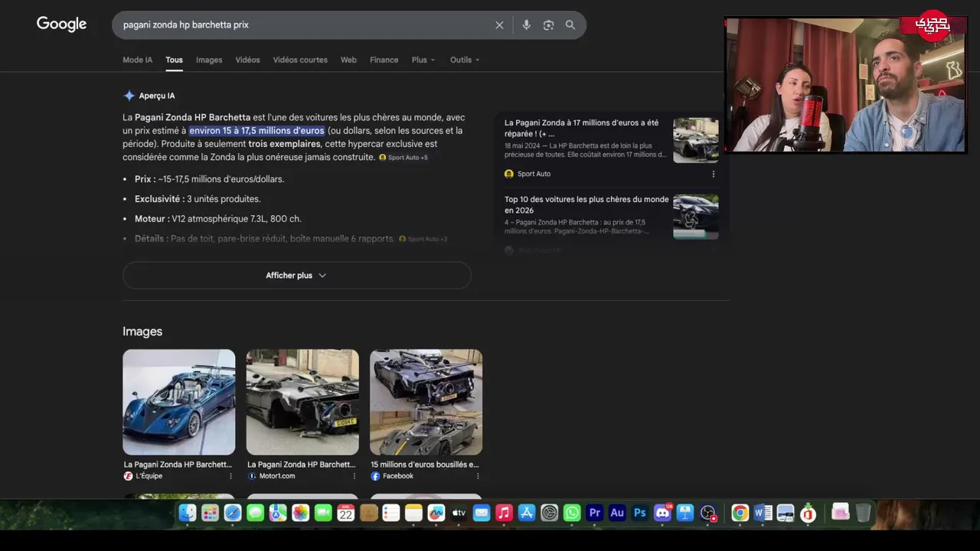Open Maps from the dock

[278, 514]
